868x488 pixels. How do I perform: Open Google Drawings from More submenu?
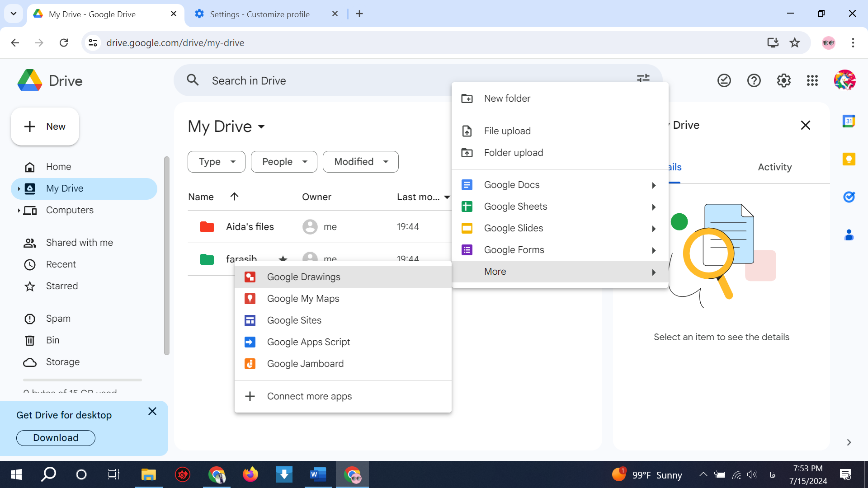[303, 277]
